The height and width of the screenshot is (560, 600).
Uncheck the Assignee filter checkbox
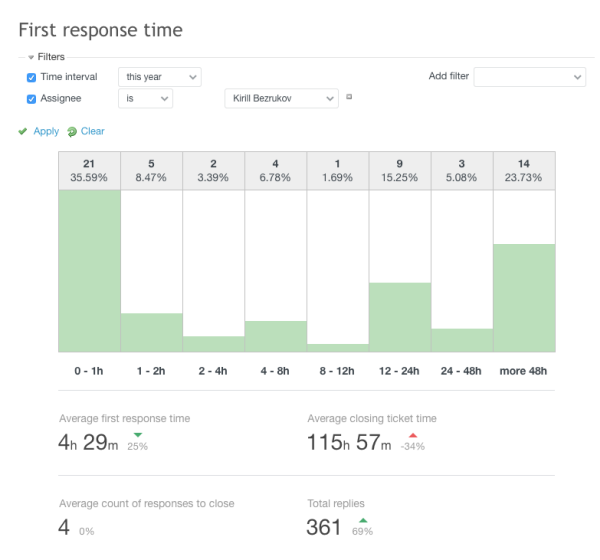pos(31,99)
